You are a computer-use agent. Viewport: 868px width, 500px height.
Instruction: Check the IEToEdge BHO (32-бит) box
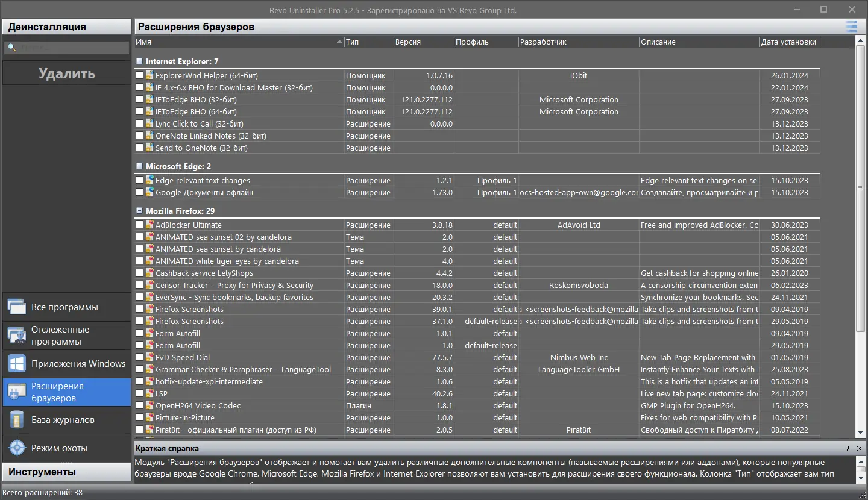tap(140, 99)
